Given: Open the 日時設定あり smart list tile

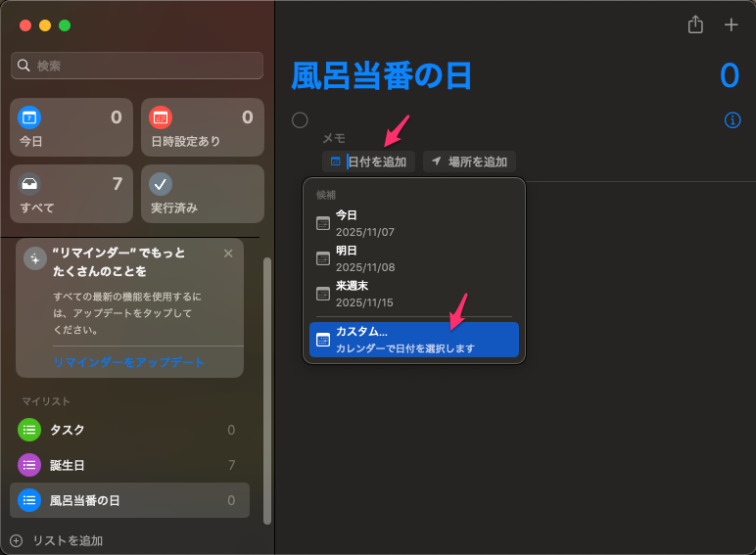Looking at the screenshot, I should (x=202, y=127).
